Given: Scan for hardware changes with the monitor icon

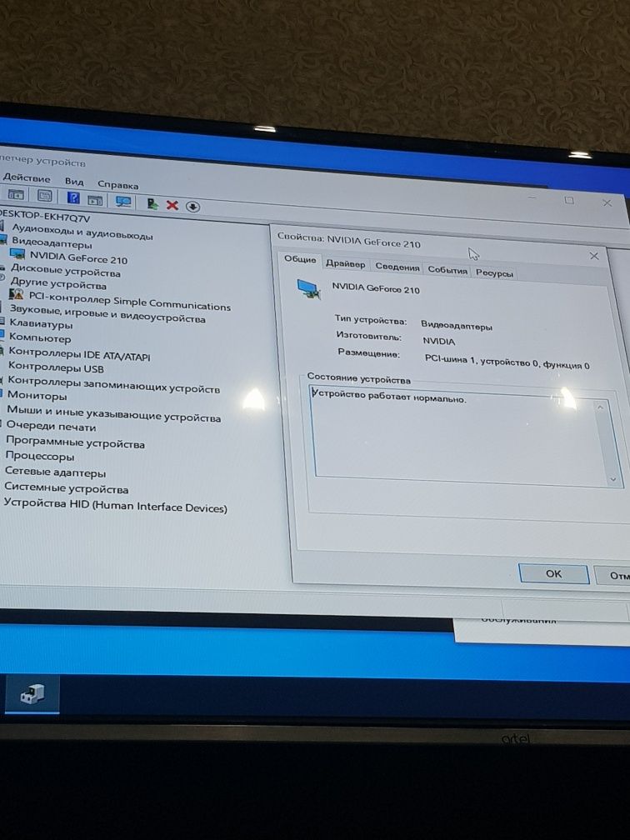Looking at the screenshot, I should pos(123,202).
